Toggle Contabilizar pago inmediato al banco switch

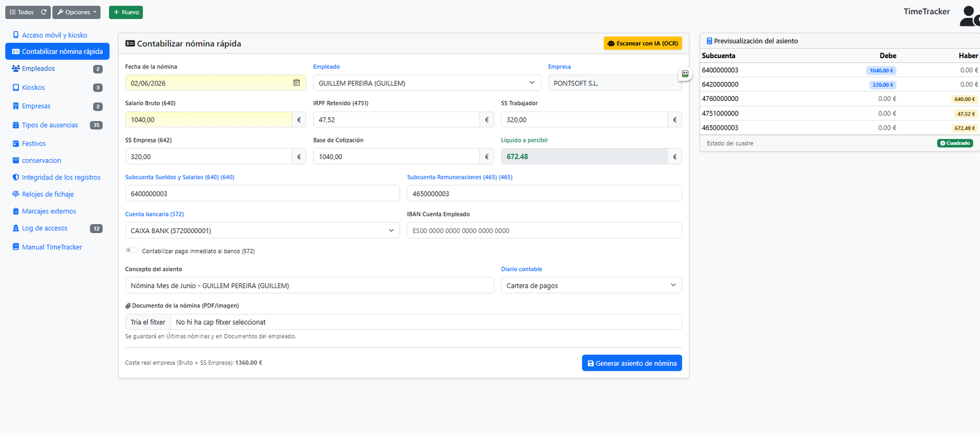[131, 250]
